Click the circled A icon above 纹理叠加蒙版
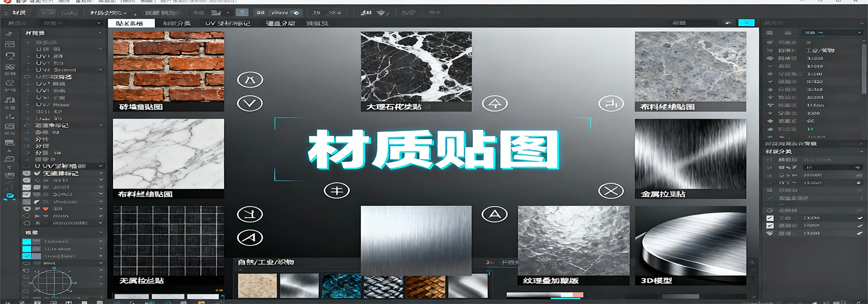The height and width of the screenshot is (304, 868). pos(495,214)
